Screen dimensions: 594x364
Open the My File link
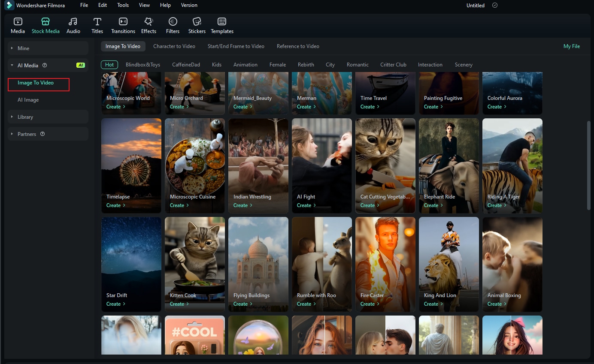click(572, 46)
